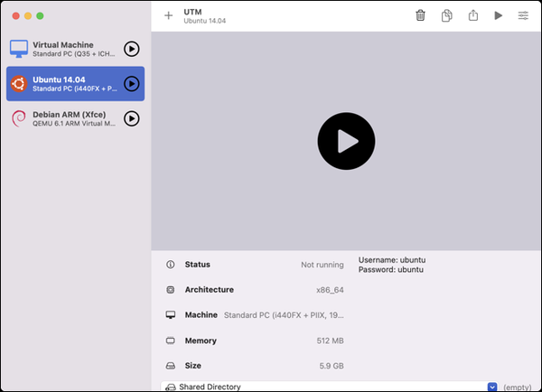
Task: Select Virtual Machine in the sidebar
Action: tap(63, 49)
